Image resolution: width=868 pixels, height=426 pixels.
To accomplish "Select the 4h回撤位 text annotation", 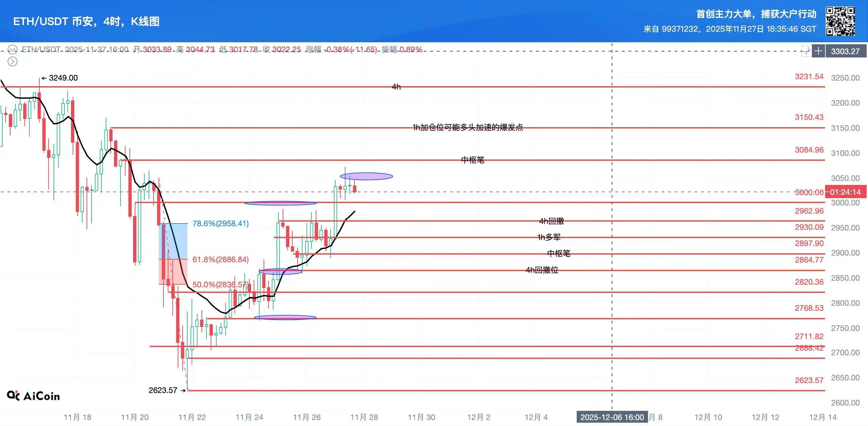I will tap(542, 270).
